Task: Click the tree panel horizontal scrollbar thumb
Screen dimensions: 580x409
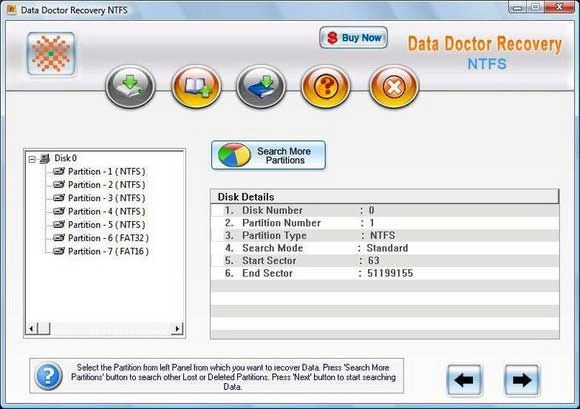Action: point(44,328)
